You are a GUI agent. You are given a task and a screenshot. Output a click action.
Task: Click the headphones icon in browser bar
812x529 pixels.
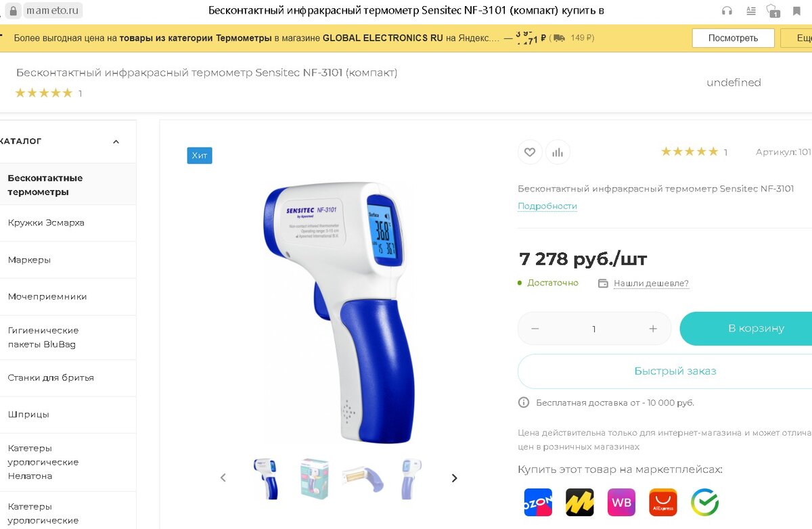727,11
